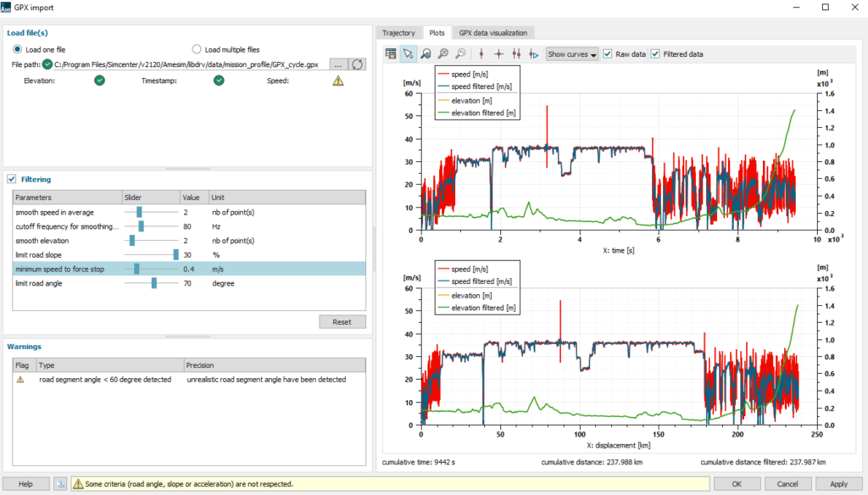Open the plot settings icon at toolbar start

click(391, 53)
